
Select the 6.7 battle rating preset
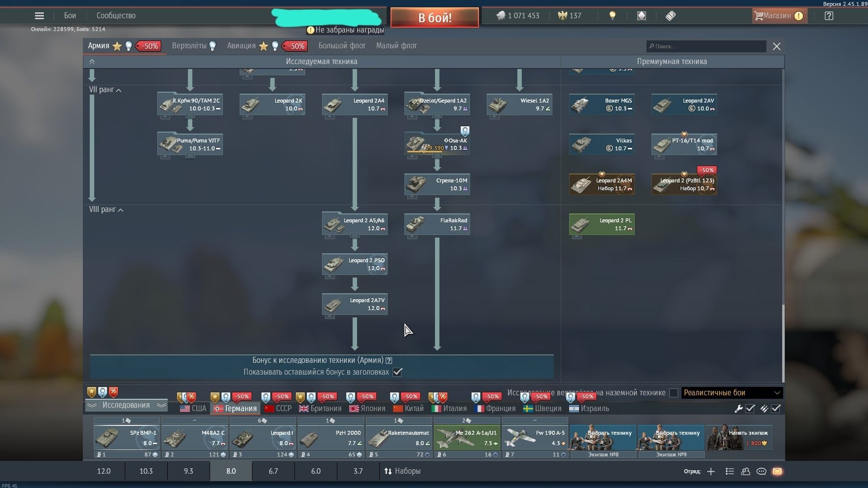coord(273,471)
